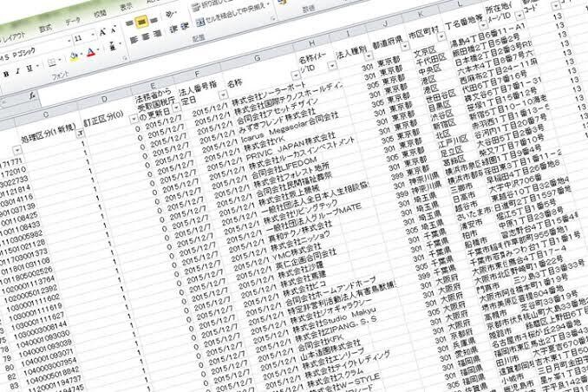Open the 表示 ribbon tab

(x=126, y=7)
